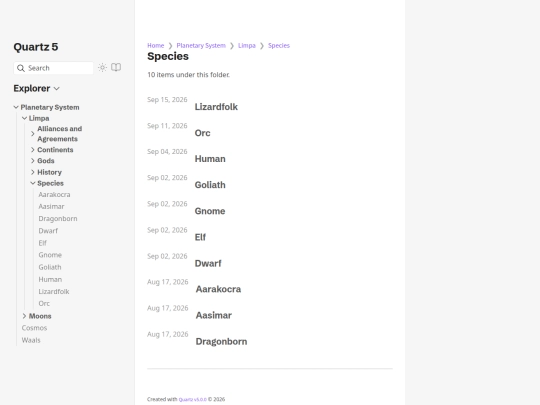Viewport: 540px width, 405px height.
Task: Expand the Continents folder chevron
Action: [33, 150]
